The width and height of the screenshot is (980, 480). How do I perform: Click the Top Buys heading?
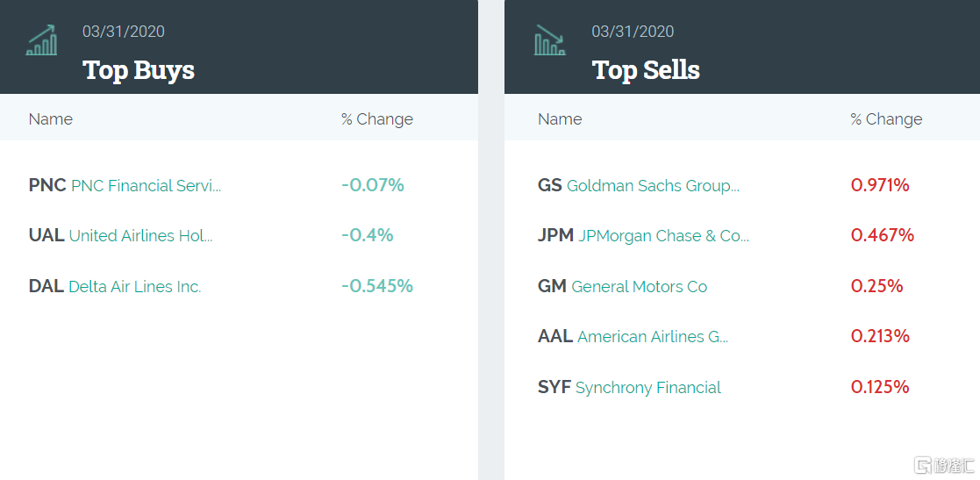coord(139,70)
